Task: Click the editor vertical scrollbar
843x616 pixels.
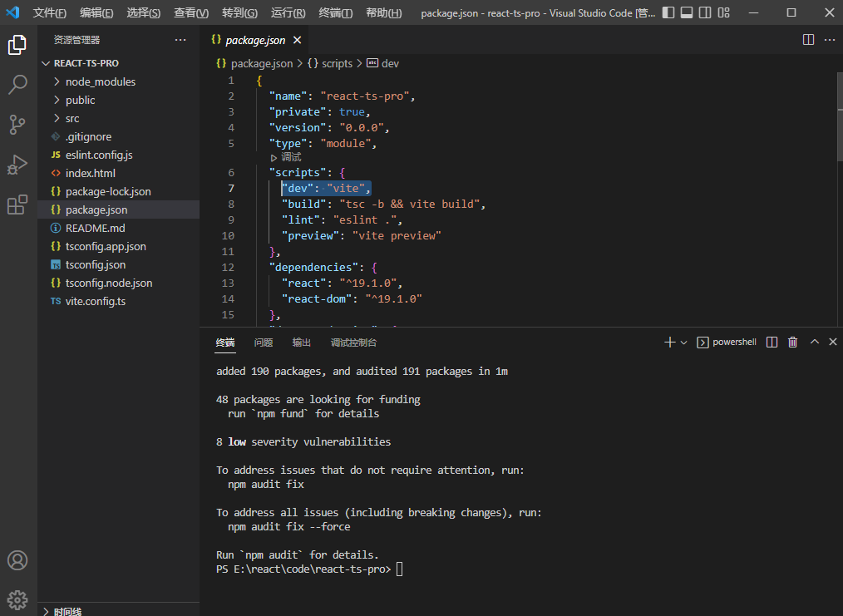Action: (839, 116)
